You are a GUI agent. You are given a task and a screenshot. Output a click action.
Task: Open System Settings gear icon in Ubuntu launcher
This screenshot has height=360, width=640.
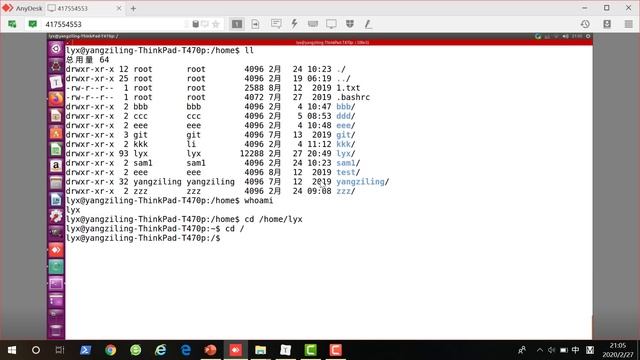(56, 216)
